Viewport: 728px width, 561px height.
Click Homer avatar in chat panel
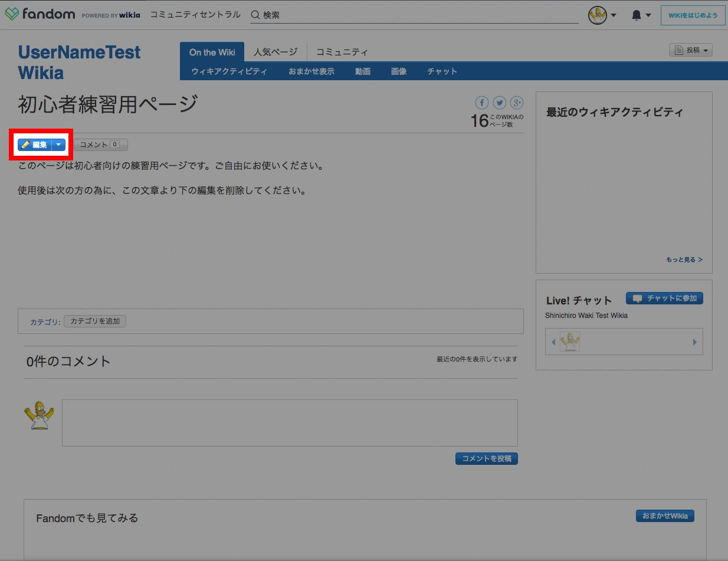coord(570,342)
